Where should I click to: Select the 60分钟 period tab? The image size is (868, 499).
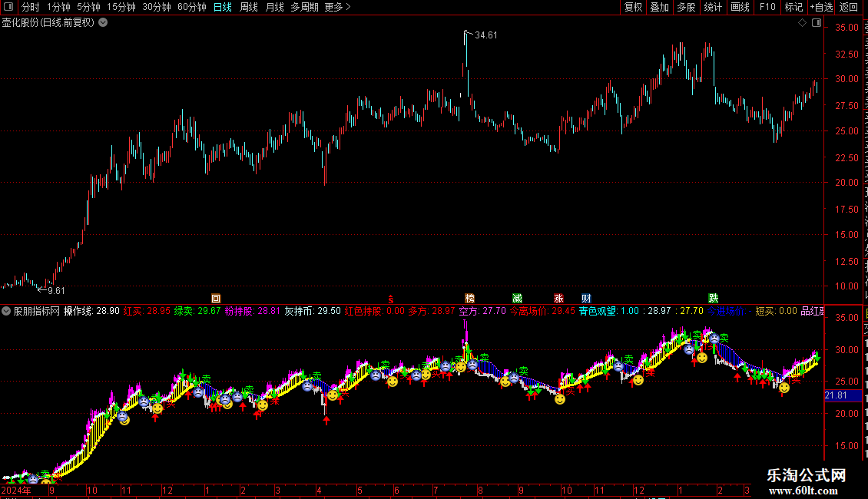pyautogui.click(x=192, y=7)
